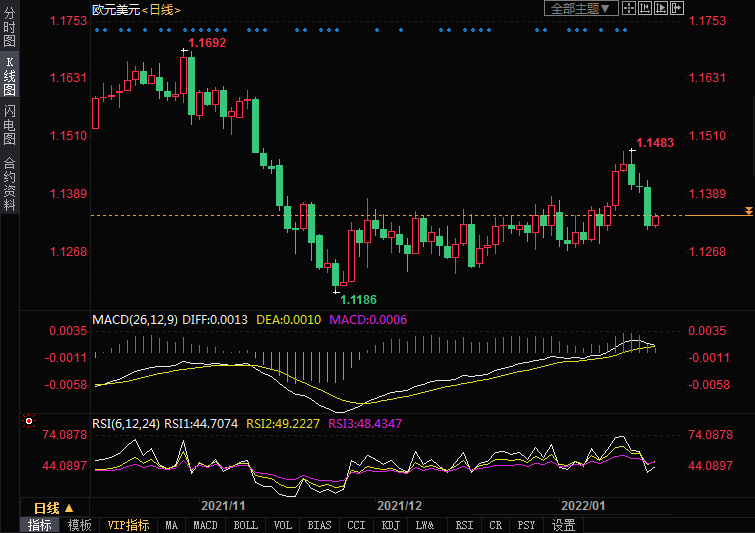Click the <日线> label in chart title
The height and width of the screenshot is (533, 755).
pos(160,9)
